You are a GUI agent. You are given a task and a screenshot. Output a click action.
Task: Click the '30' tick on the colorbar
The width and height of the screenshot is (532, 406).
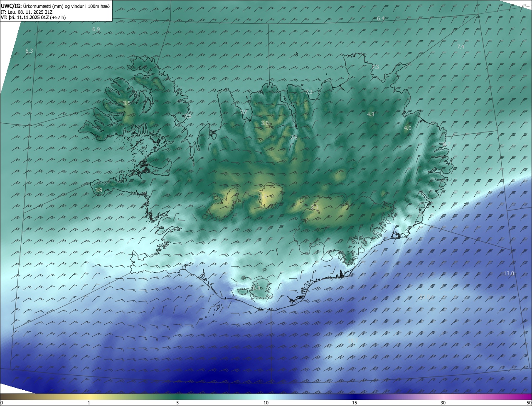(x=443, y=403)
